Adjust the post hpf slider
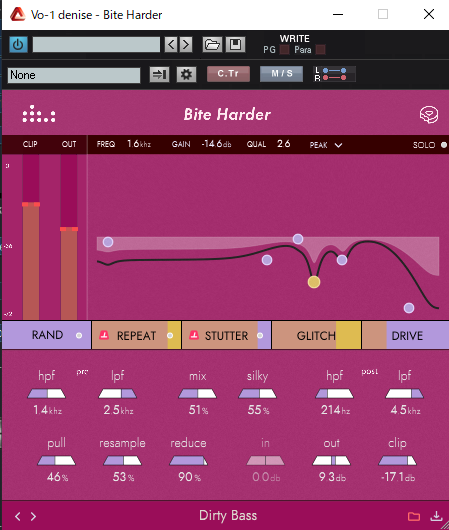 click(334, 393)
